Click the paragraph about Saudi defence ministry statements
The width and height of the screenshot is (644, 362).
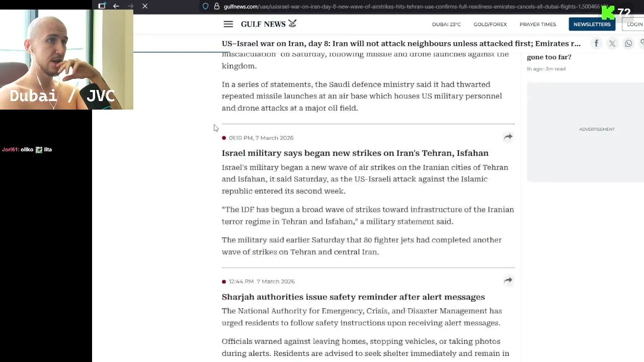click(362, 96)
